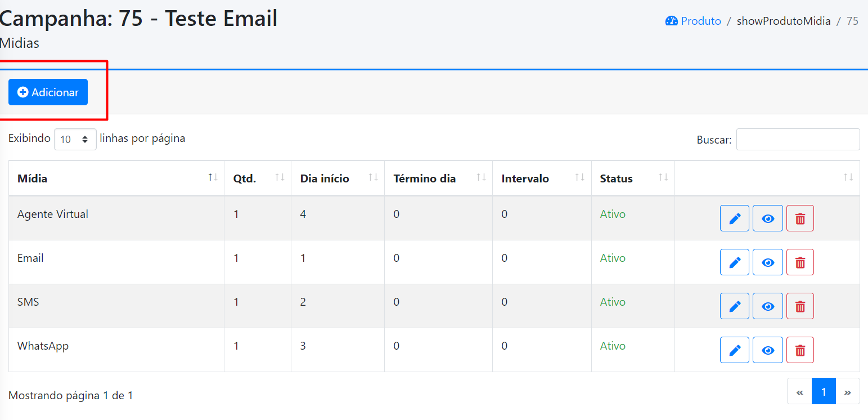Click the next page double-arrow

click(x=848, y=391)
